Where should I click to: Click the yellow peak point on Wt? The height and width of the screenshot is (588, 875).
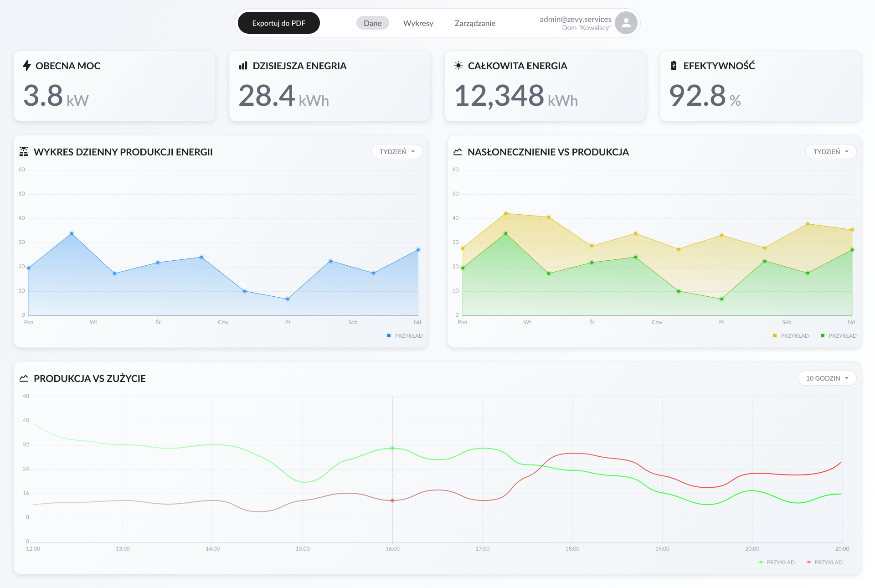coord(506,213)
